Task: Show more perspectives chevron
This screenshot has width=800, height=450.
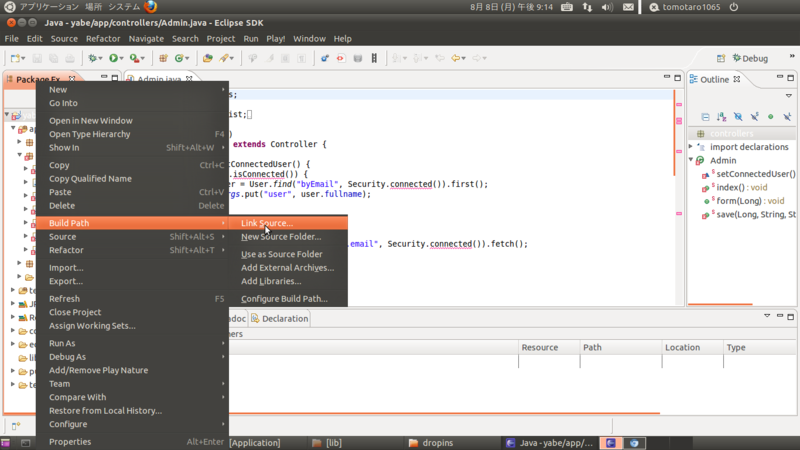Action: pos(792,56)
